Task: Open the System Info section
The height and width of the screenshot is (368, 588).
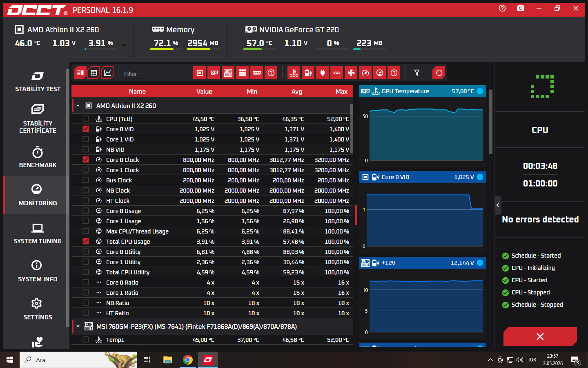Action: [38, 272]
